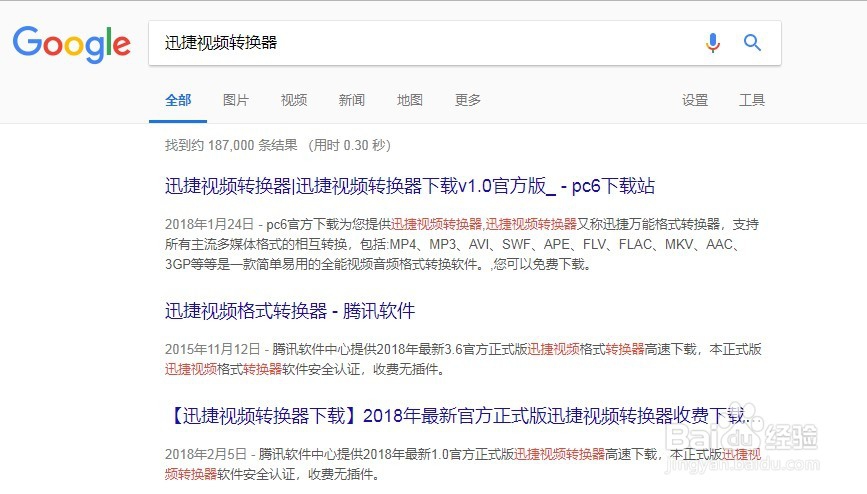Open 设置 options

(x=695, y=100)
